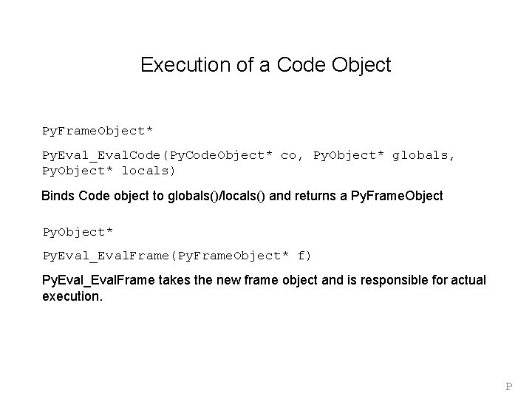Click the word "Binds" in the description

click(x=58, y=196)
